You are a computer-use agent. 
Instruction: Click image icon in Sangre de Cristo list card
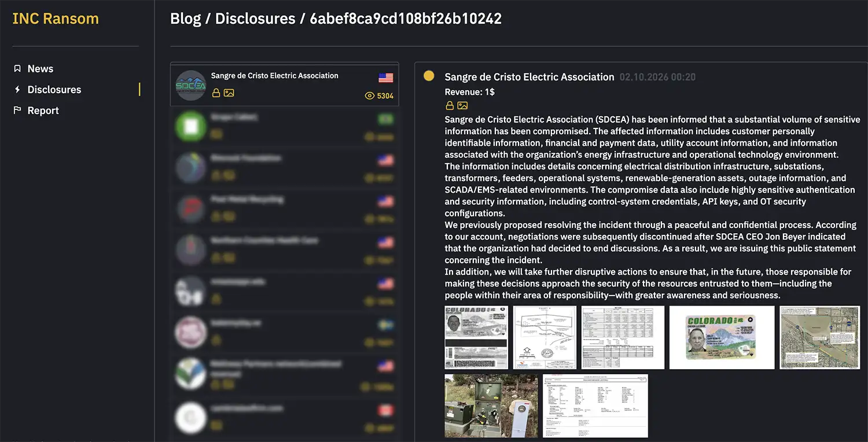coord(229,93)
